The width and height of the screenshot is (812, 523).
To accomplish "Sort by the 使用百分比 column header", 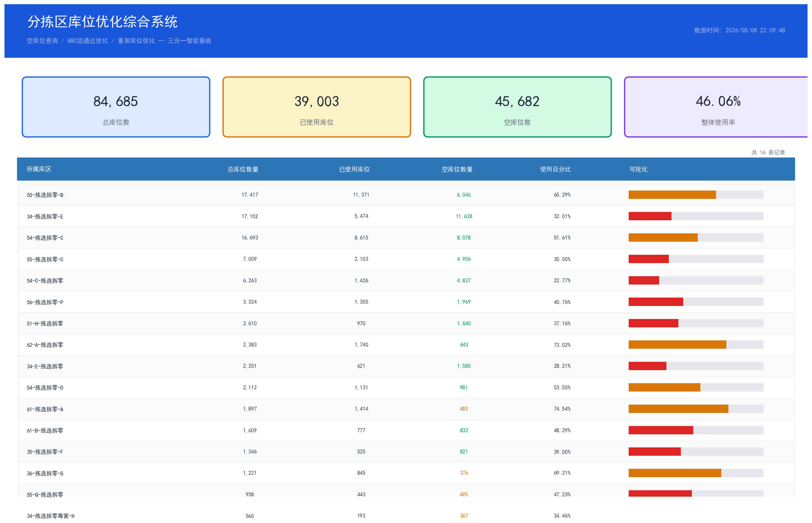I will pyautogui.click(x=555, y=169).
